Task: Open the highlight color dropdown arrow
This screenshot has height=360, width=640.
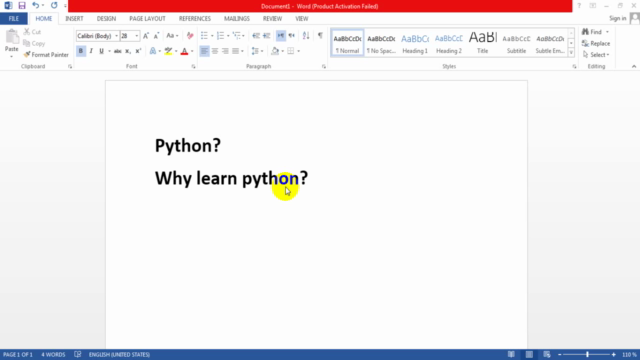Action: coord(176,51)
